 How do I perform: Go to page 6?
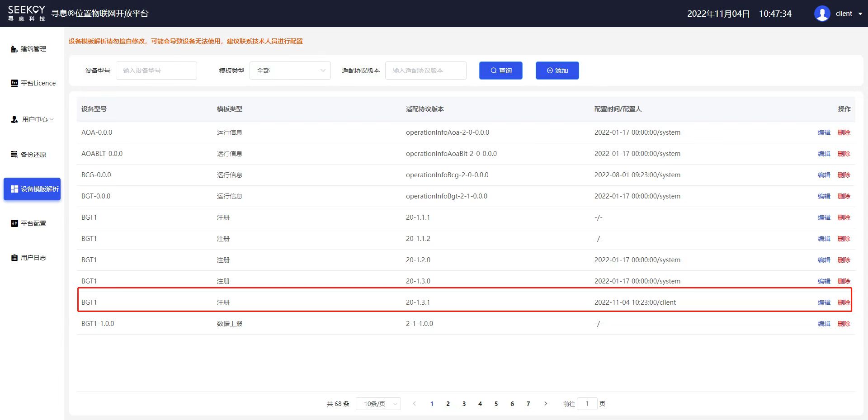[x=512, y=404]
